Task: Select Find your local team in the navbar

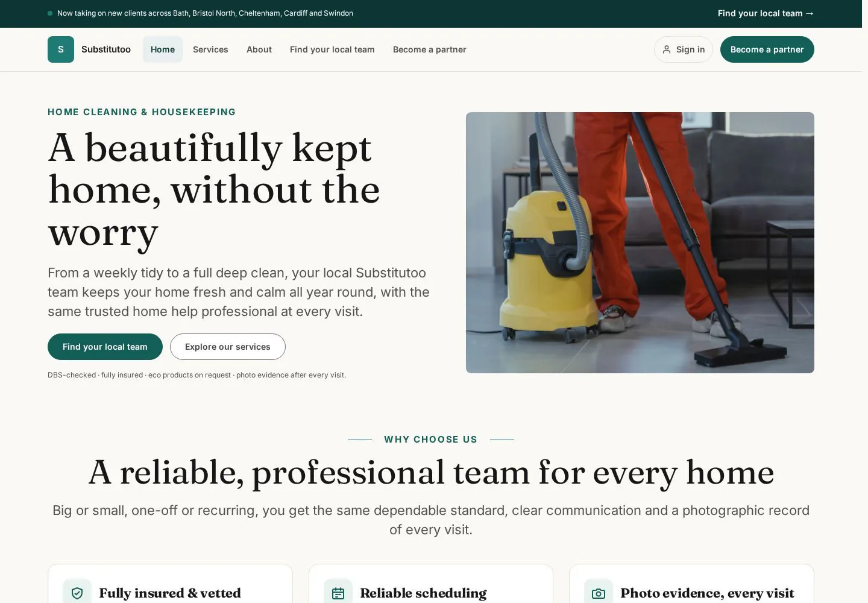Action: click(332, 49)
